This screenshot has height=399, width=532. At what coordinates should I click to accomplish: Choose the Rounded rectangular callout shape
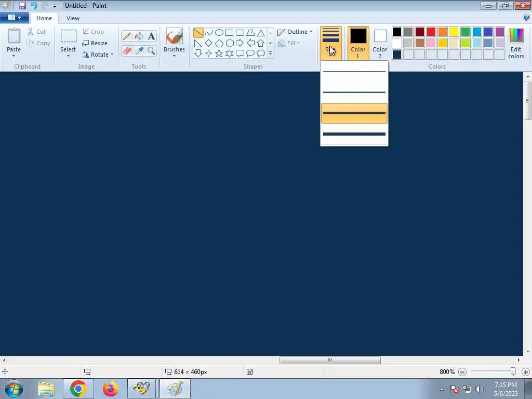240,54
